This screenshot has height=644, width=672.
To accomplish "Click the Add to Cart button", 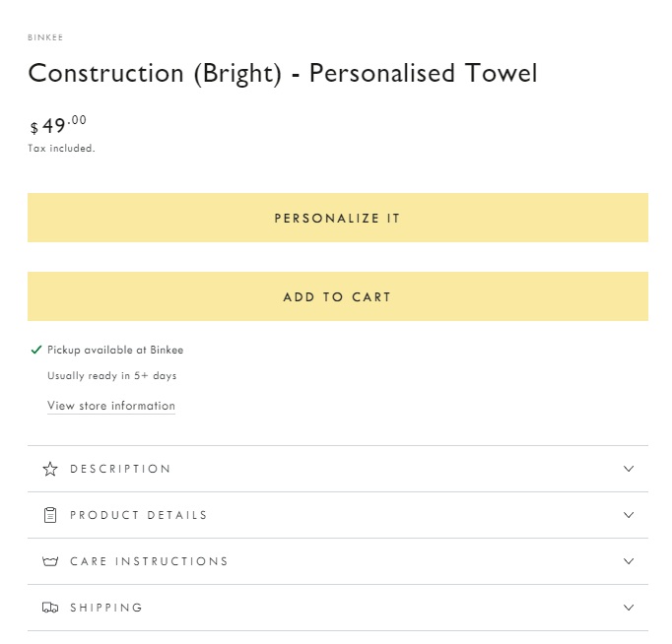I will click(338, 296).
